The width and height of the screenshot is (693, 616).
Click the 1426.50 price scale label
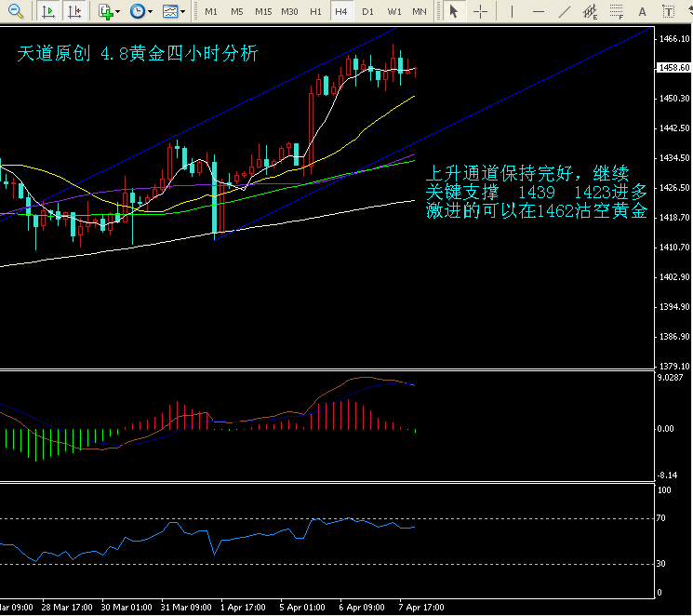point(674,187)
